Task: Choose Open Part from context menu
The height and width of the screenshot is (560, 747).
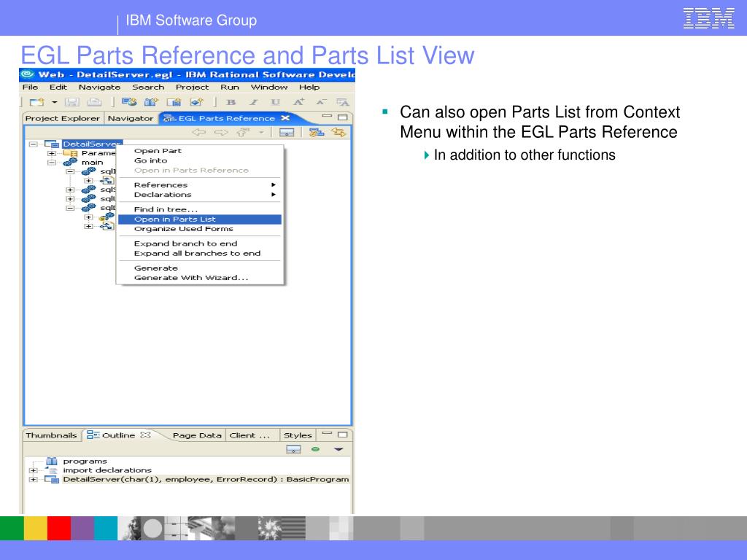Action: pos(199,151)
